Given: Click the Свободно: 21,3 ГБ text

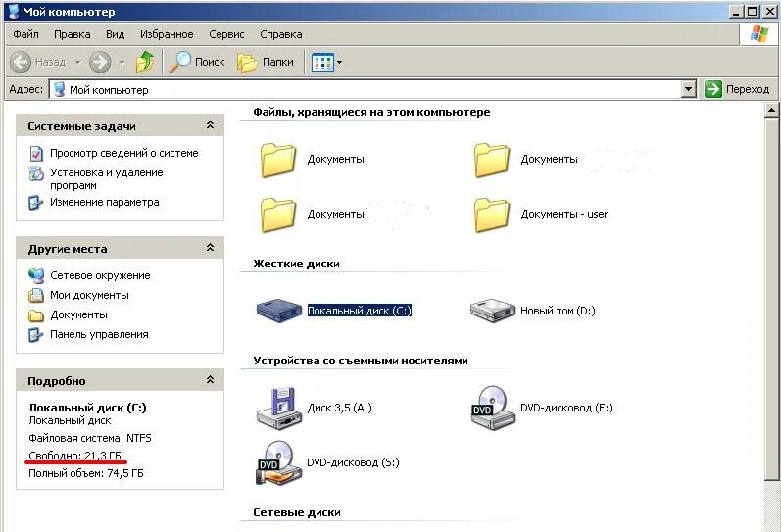Looking at the screenshot, I should click(74, 456).
